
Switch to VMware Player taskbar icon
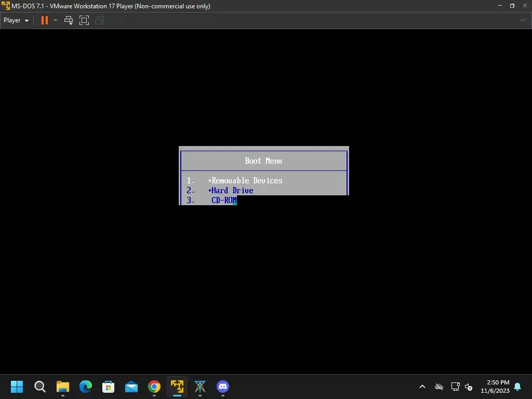click(x=177, y=387)
